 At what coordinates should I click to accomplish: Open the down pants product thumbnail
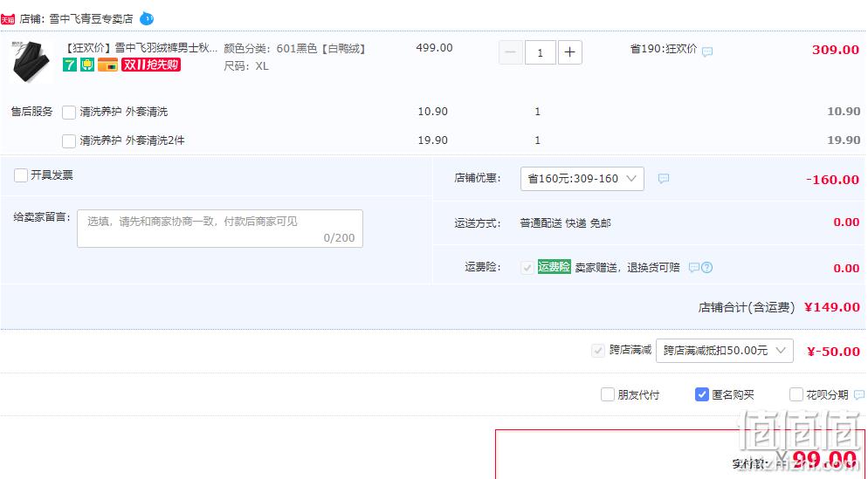coord(31,61)
